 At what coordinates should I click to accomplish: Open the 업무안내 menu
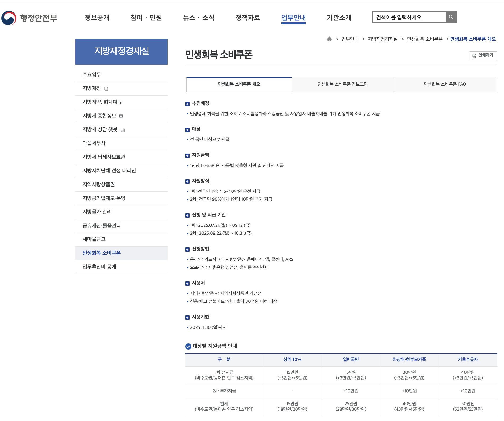293,18
